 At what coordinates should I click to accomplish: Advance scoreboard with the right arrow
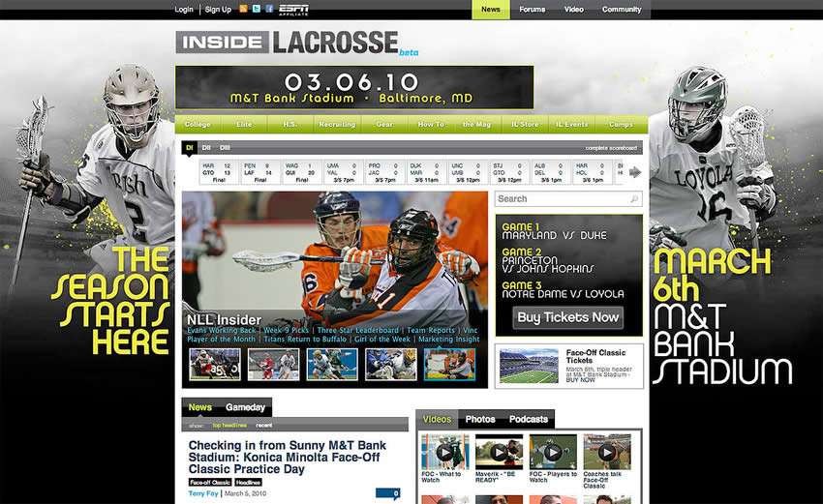tap(635, 172)
